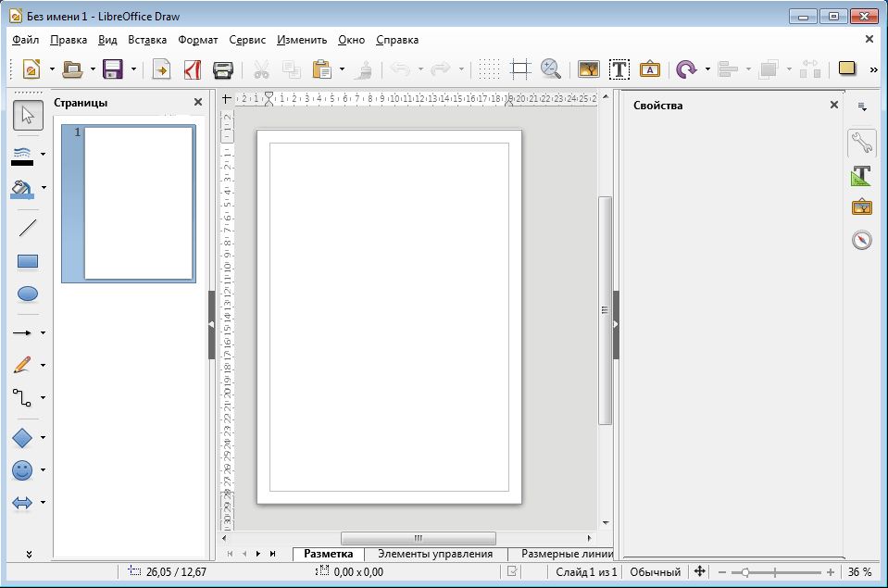Screen dimensions: 888x588
Task: Open the Правка menu
Action: coord(69,40)
